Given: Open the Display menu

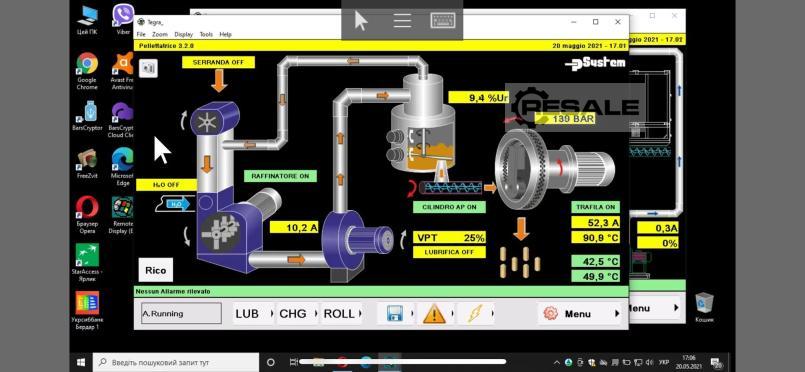Looking at the screenshot, I should 183,34.
